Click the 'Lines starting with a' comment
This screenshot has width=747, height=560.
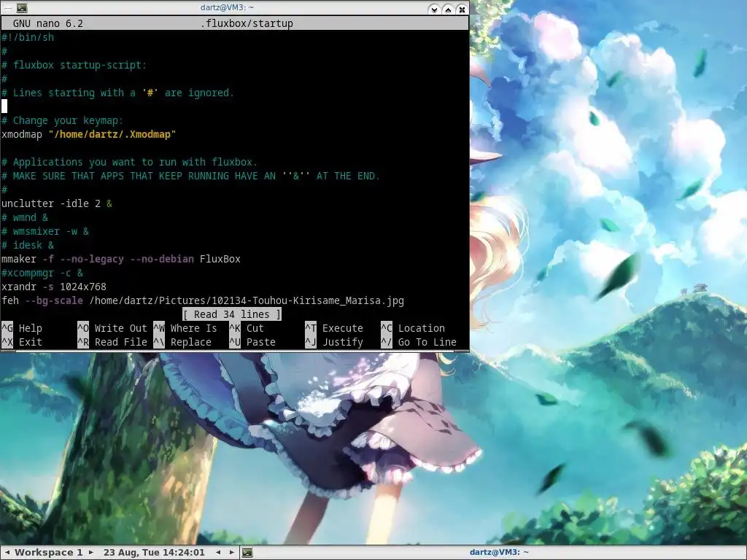118,93
